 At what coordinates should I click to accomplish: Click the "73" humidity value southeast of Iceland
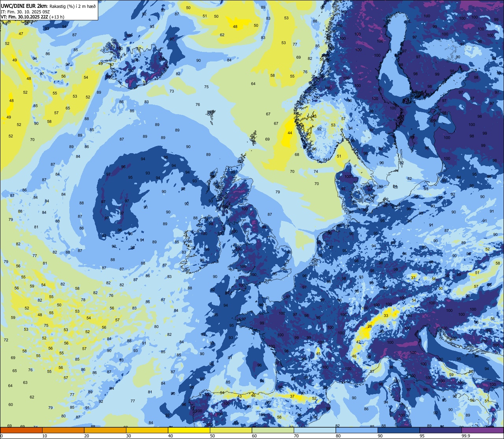point(172,91)
